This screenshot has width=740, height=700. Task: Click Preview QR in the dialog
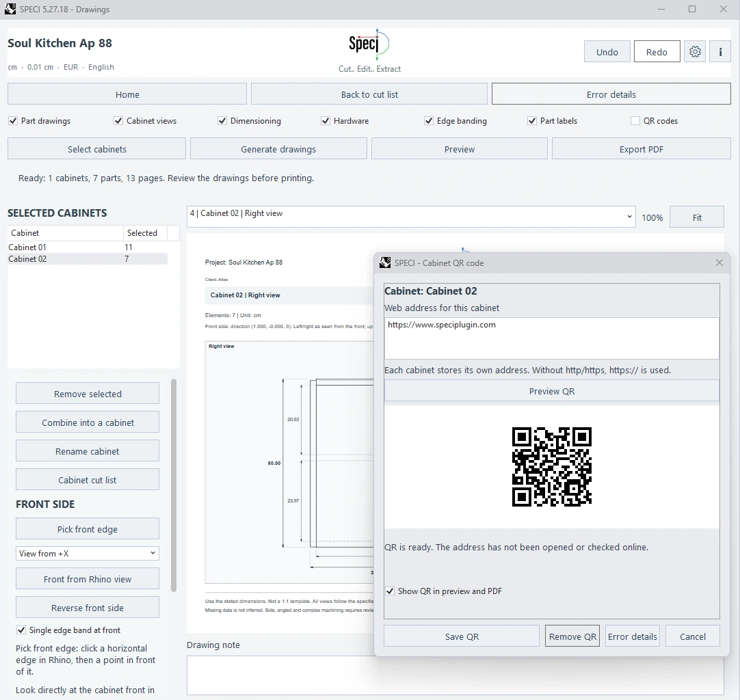[x=552, y=391]
